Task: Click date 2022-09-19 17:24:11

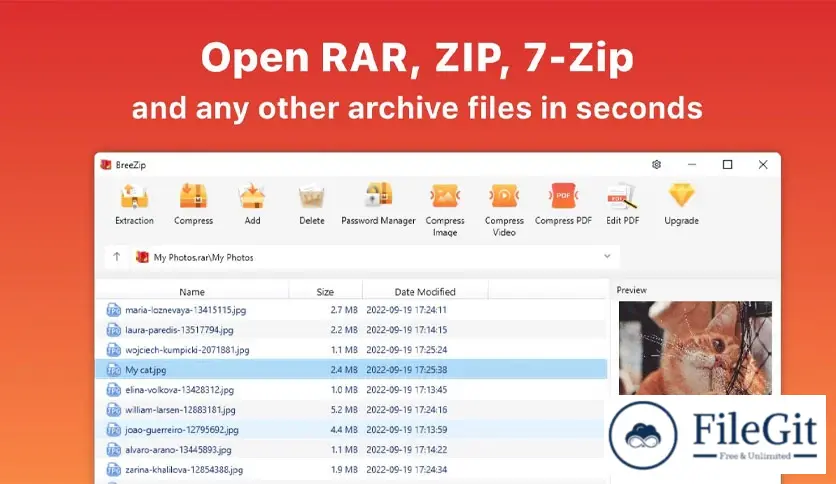Action: pos(406,310)
